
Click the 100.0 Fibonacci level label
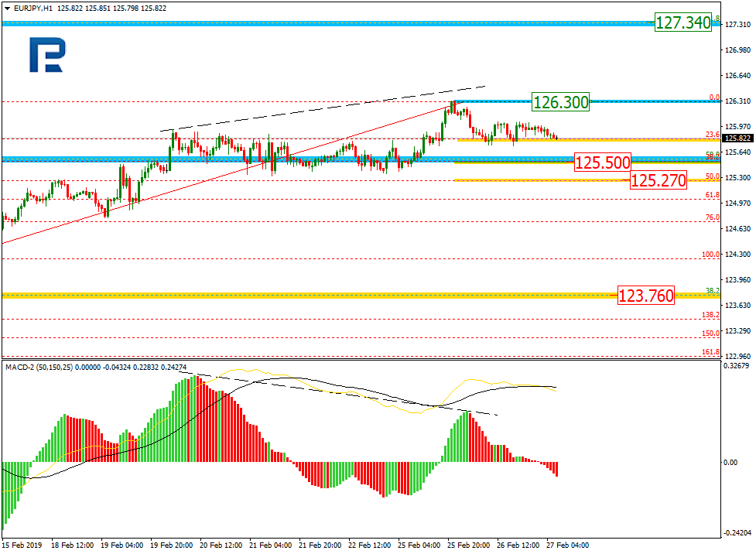pyautogui.click(x=710, y=254)
